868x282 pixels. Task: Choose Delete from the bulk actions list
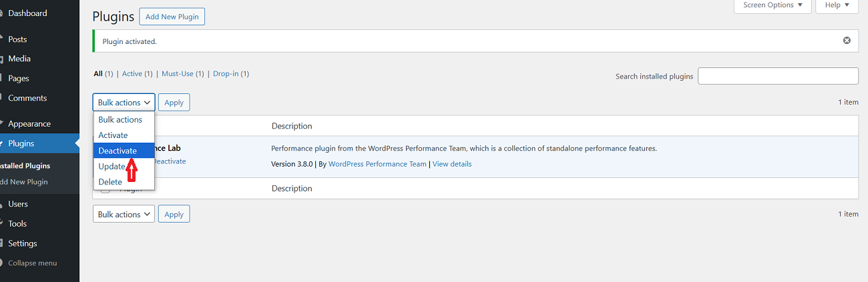click(x=124, y=182)
